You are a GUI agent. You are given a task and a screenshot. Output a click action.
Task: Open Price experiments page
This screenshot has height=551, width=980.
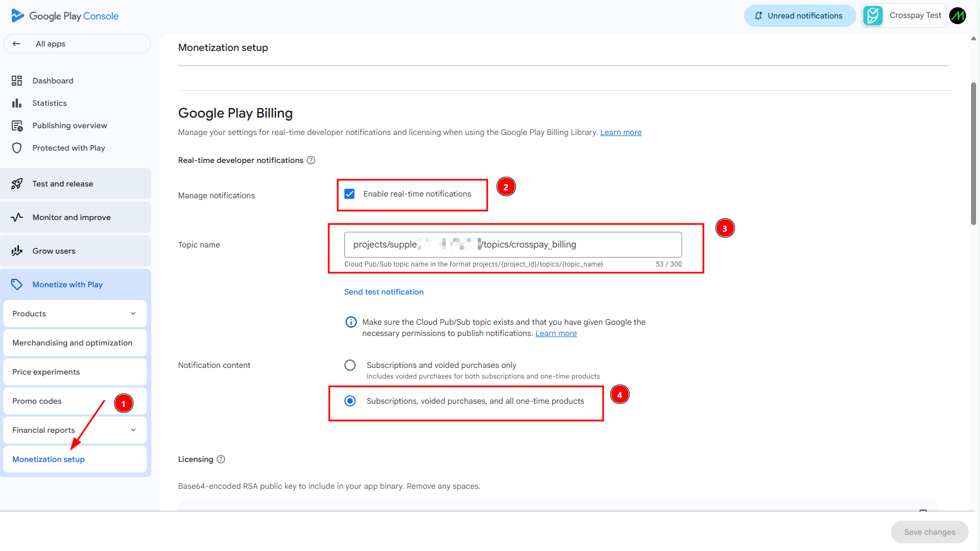coord(75,372)
